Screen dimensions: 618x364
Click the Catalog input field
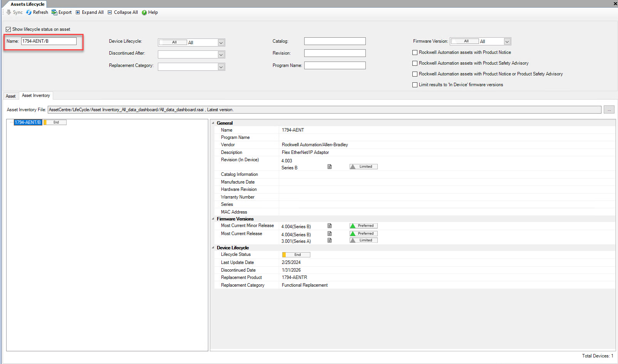pos(335,41)
